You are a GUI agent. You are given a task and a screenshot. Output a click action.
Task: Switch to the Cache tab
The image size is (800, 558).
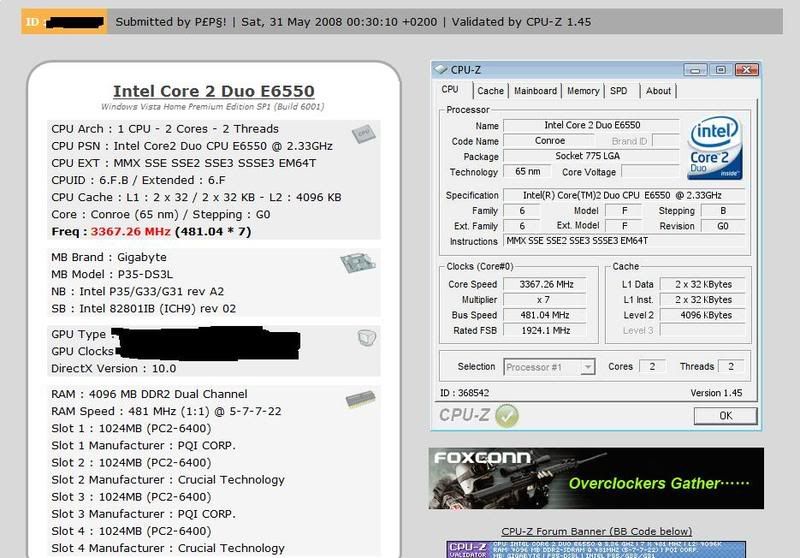[490, 91]
